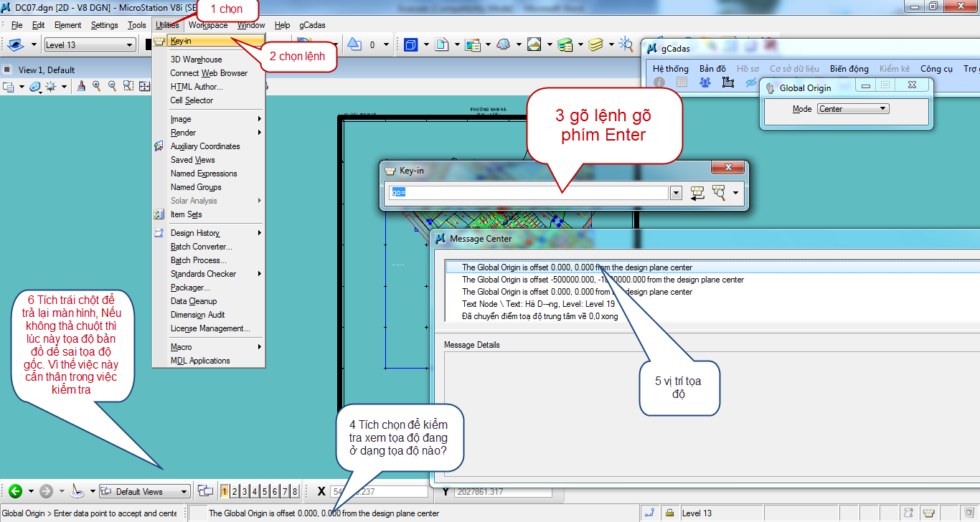Select the Fit View icon
The image size is (980, 522).
pos(144,86)
